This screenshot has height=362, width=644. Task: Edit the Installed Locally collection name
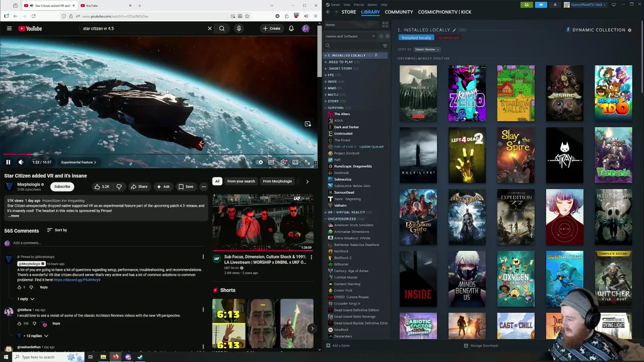tap(454, 30)
